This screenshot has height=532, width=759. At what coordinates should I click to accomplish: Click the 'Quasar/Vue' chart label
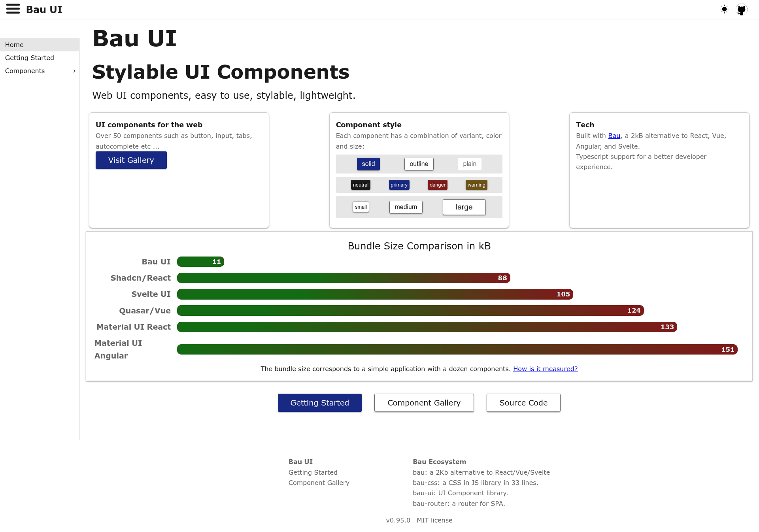pos(145,311)
